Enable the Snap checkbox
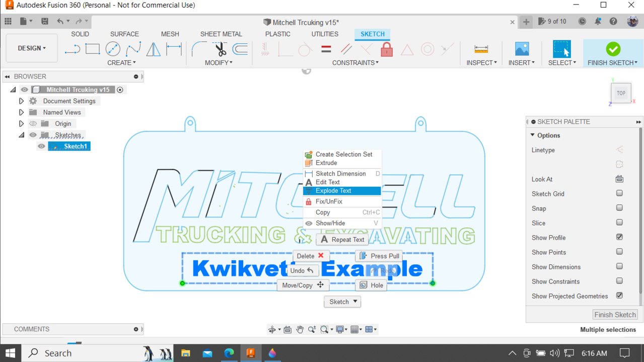Screen dimensions: 644x362 619,208
